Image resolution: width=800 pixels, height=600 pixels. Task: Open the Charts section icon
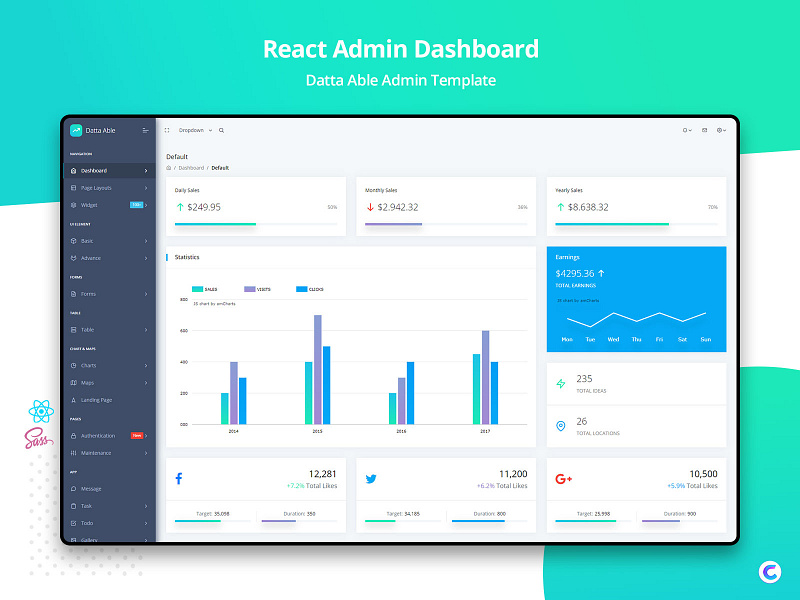tap(74, 365)
